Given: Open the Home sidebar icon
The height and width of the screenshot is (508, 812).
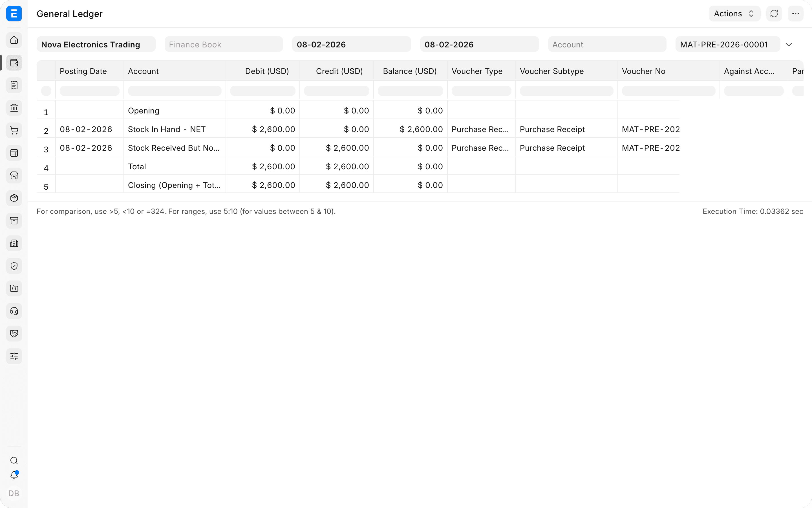Looking at the screenshot, I should click(14, 40).
